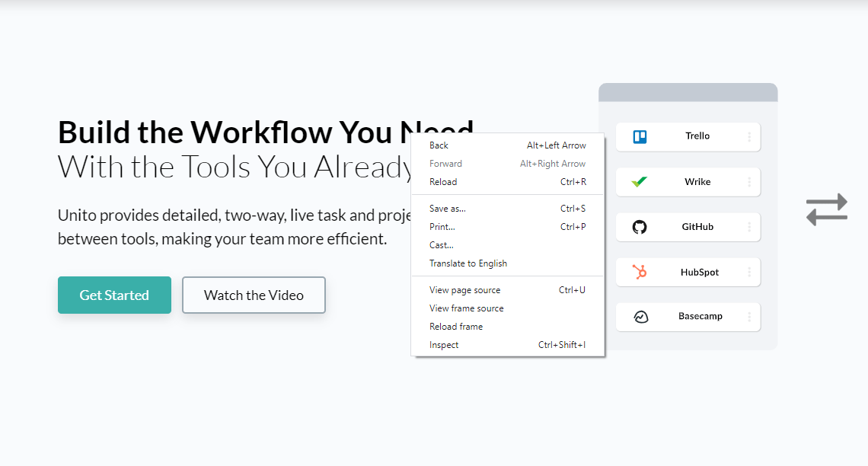Image resolution: width=868 pixels, height=466 pixels.
Task: Open the Basecamp card's three-dot menu
Action: tap(749, 317)
